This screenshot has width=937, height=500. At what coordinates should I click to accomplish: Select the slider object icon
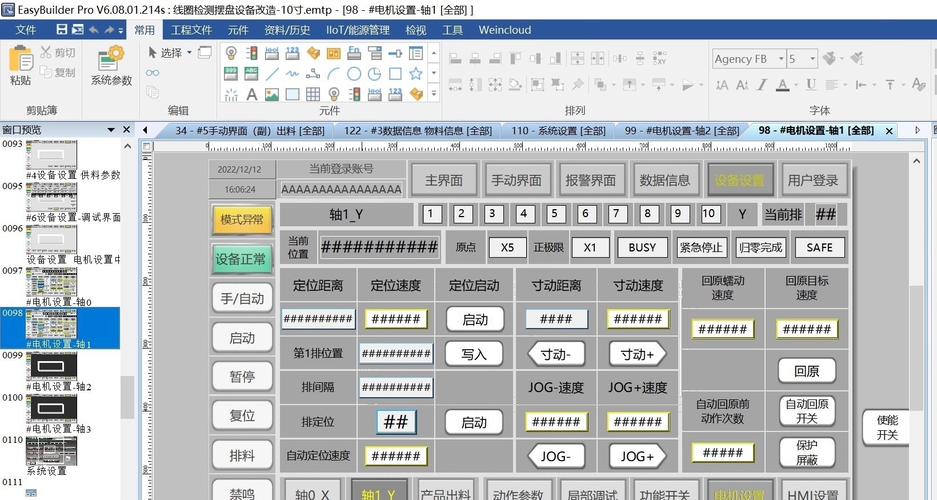click(395, 53)
